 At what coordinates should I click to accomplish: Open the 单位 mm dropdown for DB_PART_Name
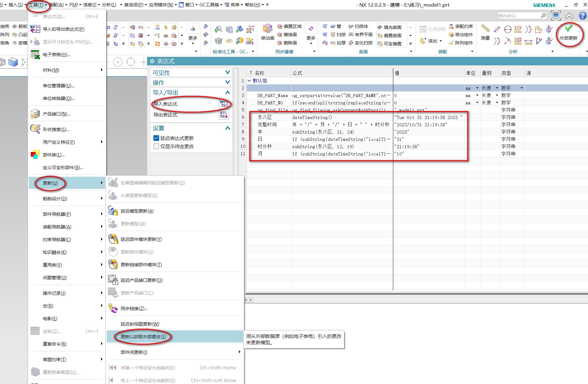pyautogui.click(x=477, y=95)
